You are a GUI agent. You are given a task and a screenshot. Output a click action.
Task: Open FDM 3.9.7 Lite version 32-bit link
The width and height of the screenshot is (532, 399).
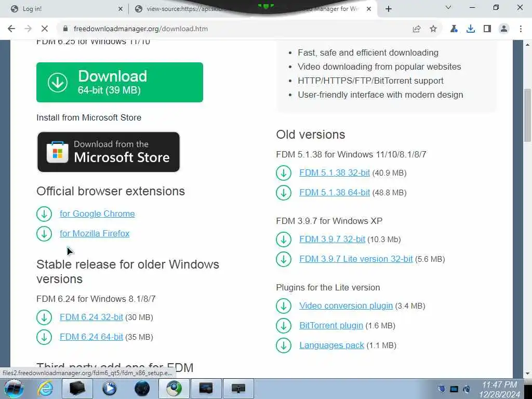(356, 259)
